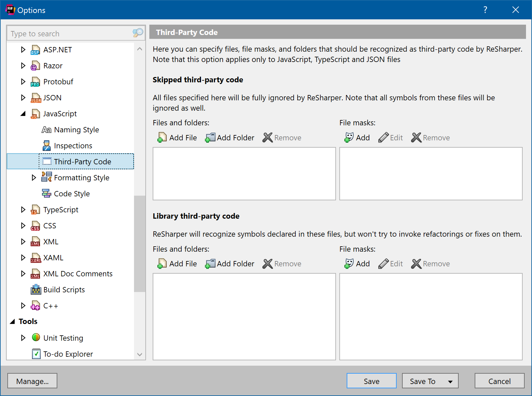Click the C++ icon in tree
The image size is (532, 396).
point(35,306)
